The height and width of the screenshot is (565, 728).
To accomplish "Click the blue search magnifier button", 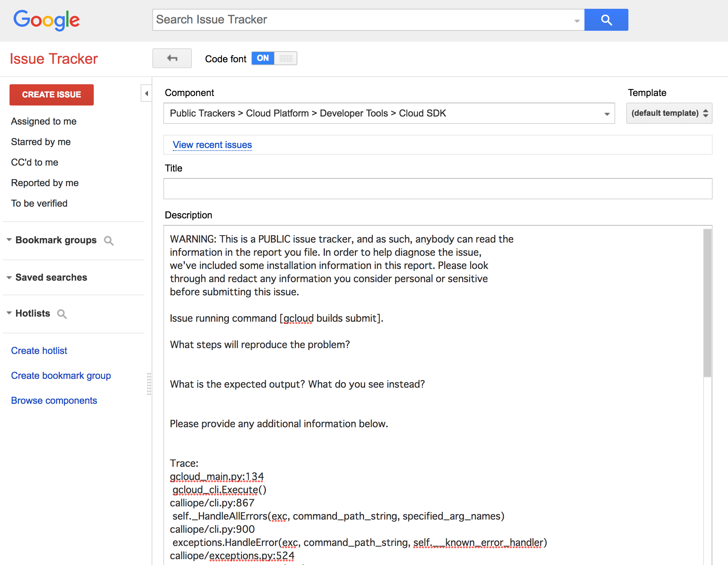I will (606, 20).
